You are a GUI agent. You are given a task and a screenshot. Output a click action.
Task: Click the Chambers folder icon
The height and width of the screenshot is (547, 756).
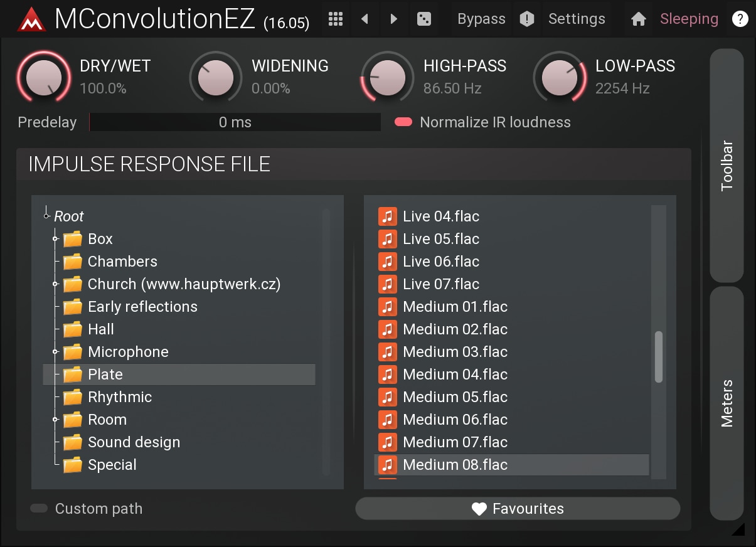[73, 262]
